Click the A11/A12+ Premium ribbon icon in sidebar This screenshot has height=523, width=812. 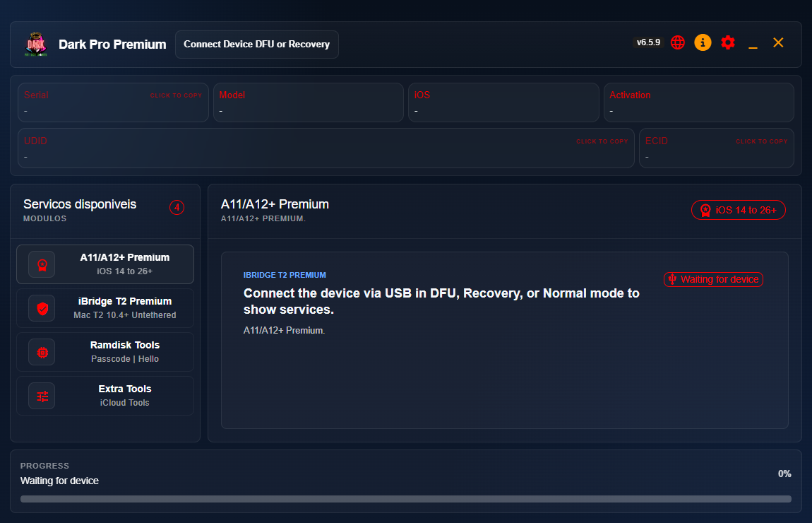[x=42, y=265]
